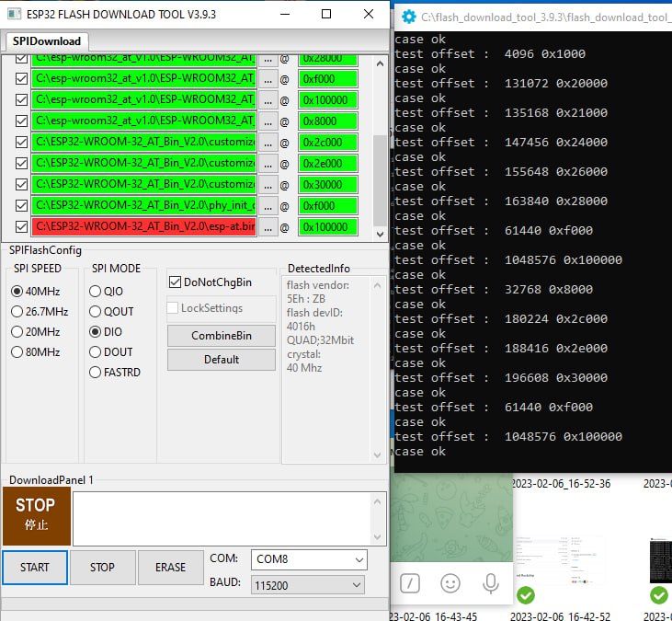
Task: Browse file for the 0x30000 row
Action: (x=268, y=185)
